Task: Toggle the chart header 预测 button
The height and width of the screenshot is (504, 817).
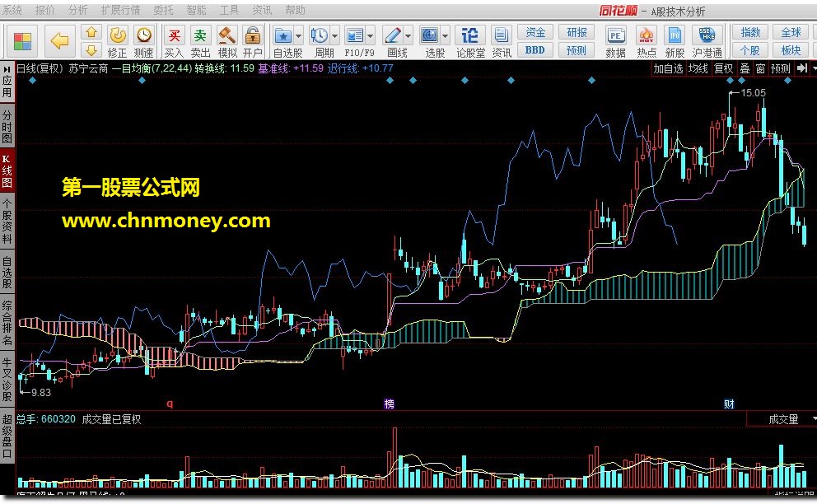Action: point(781,69)
